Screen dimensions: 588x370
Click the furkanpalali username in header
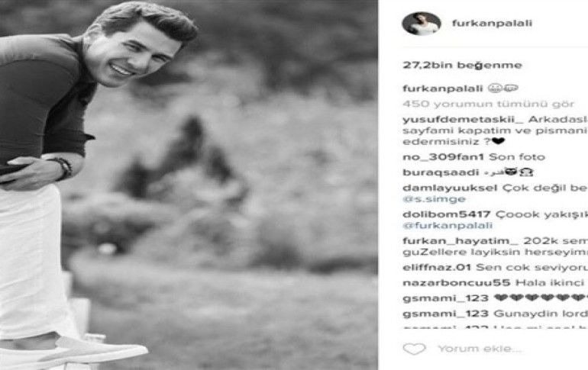point(492,23)
